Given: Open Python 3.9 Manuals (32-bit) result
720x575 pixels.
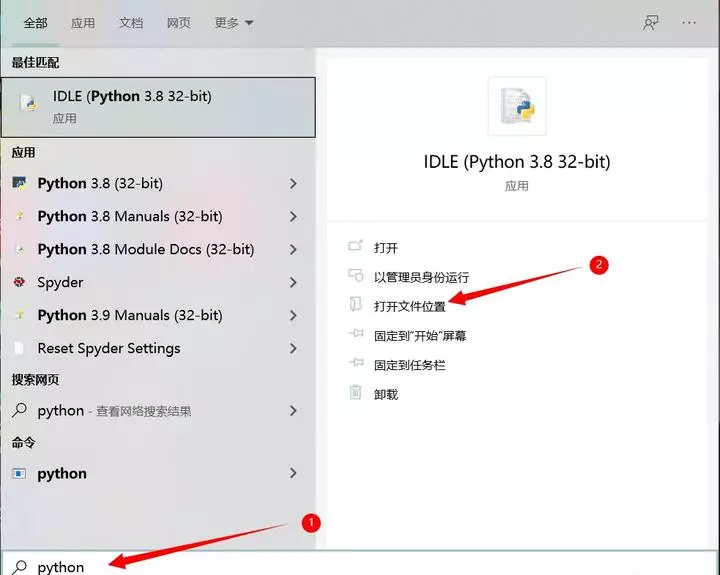Looking at the screenshot, I should [158, 316].
